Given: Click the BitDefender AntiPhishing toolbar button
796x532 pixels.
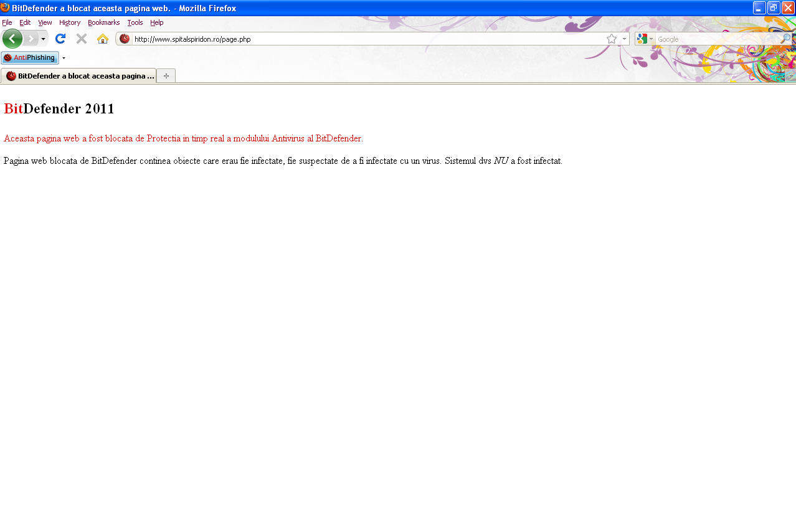Looking at the screenshot, I should (x=30, y=58).
